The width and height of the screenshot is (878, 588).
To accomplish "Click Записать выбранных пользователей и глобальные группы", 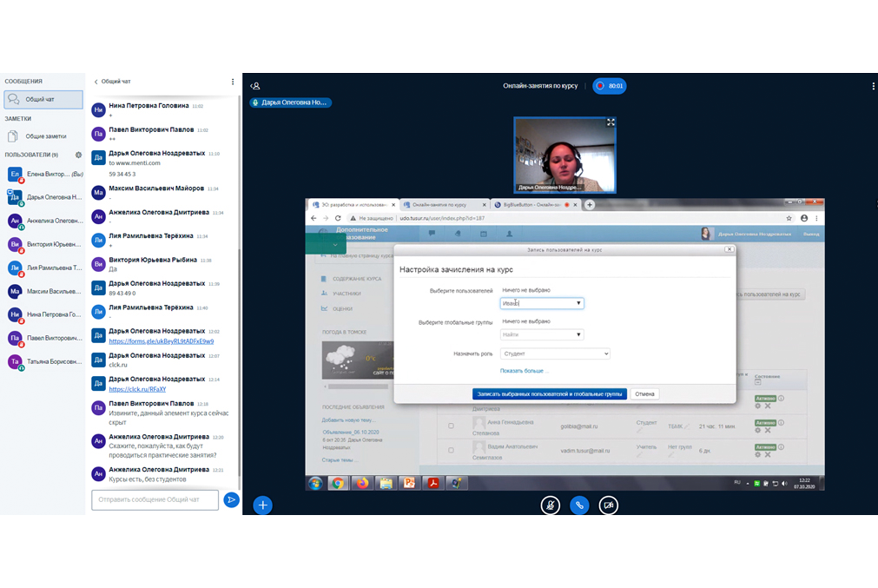I will point(550,394).
